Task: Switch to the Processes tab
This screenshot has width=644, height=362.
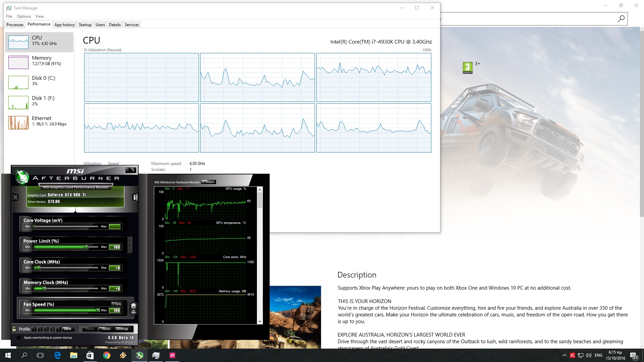Action: click(x=15, y=25)
